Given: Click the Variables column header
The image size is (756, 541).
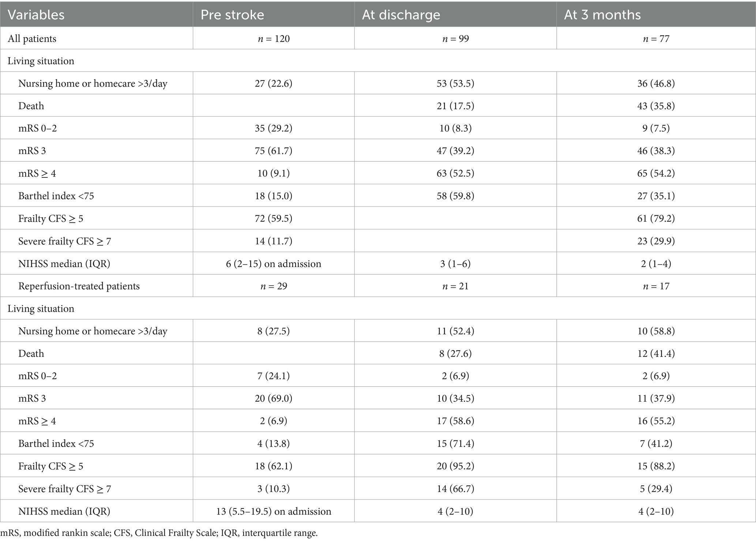Looking at the screenshot, I should click(36, 15).
